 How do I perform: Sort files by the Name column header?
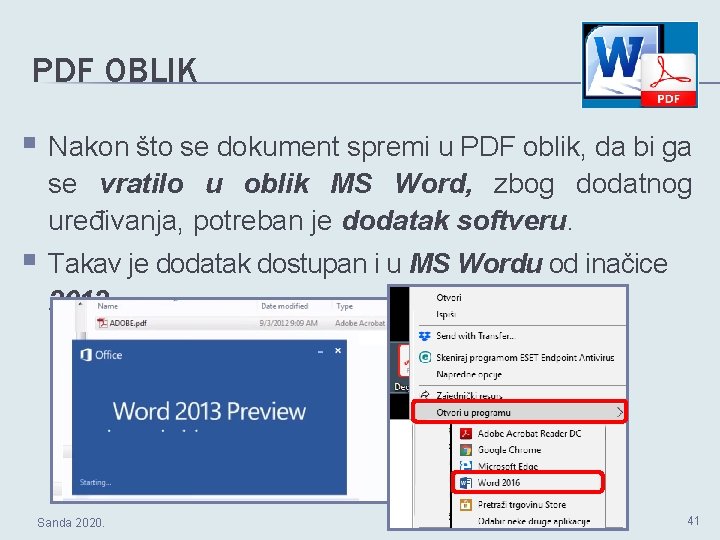coord(107,306)
